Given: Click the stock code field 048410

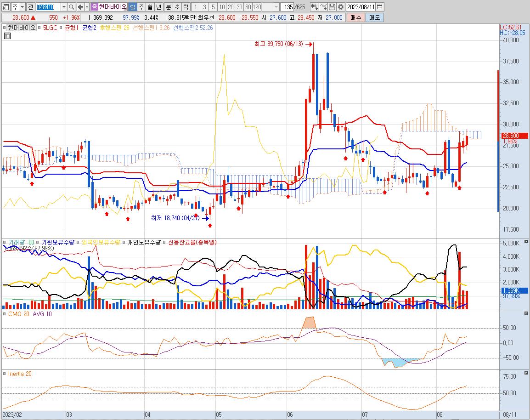Looking at the screenshot, I should click(48, 7).
